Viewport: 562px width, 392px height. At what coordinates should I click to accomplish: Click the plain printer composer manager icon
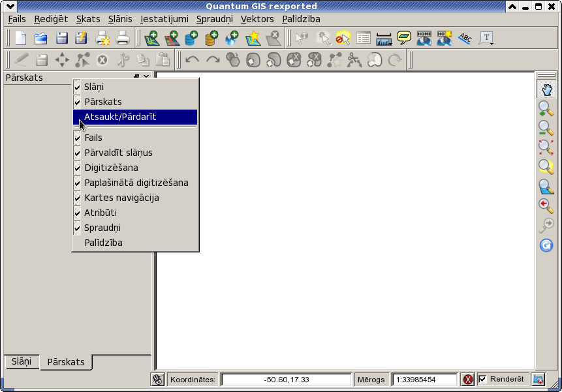(123, 38)
